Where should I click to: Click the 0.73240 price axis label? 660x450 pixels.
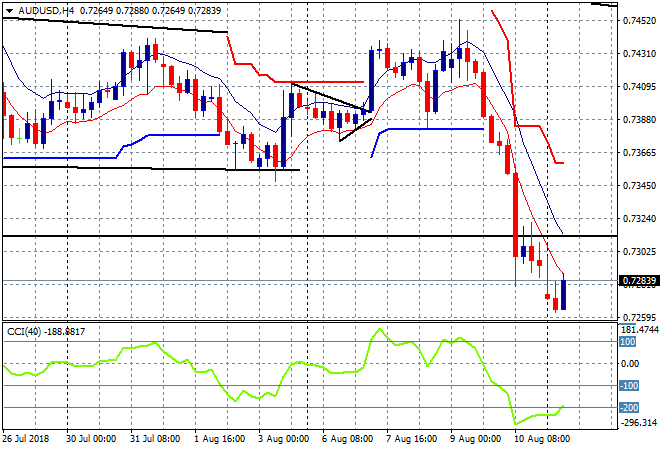coord(639,218)
